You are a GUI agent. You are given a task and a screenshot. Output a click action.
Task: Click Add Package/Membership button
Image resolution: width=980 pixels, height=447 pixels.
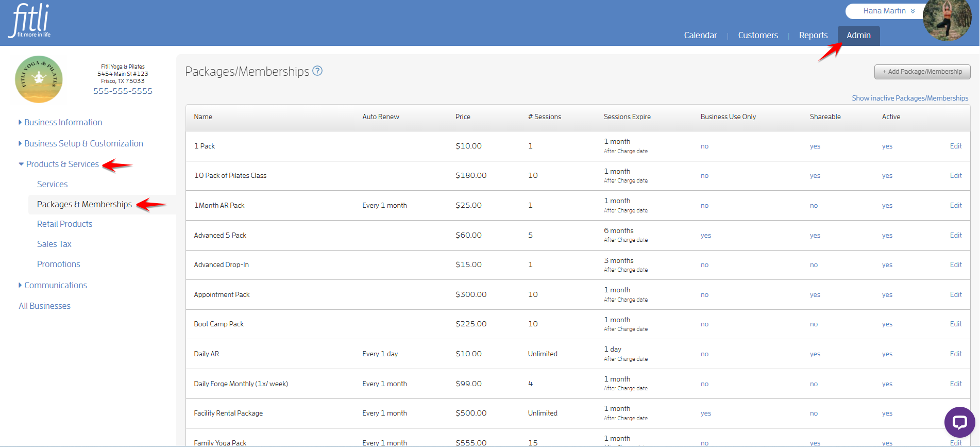tap(922, 72)
